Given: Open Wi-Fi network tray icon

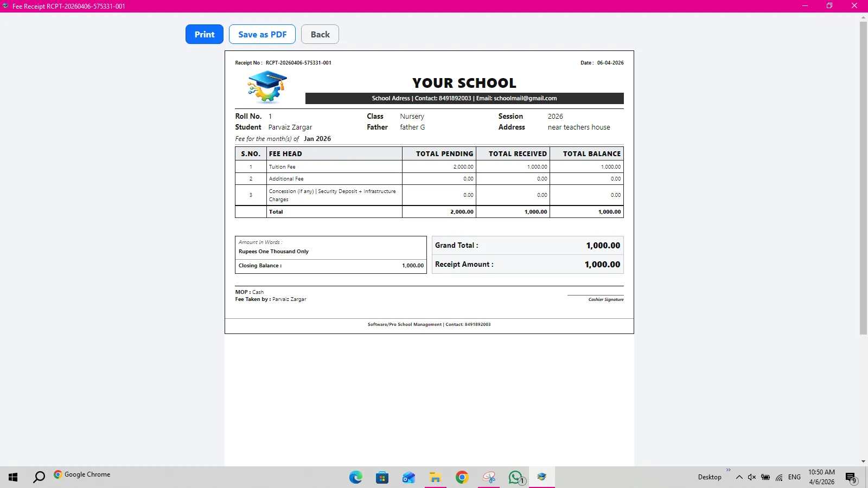Looking at the screenshot, I should pos(779,477).
